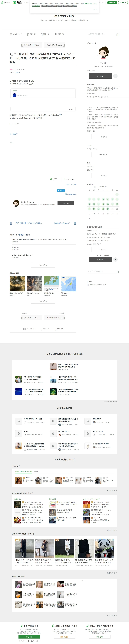Open 映画レビュー genre heading link
This screenshot has width=129, height=644.
click(18, 499)
